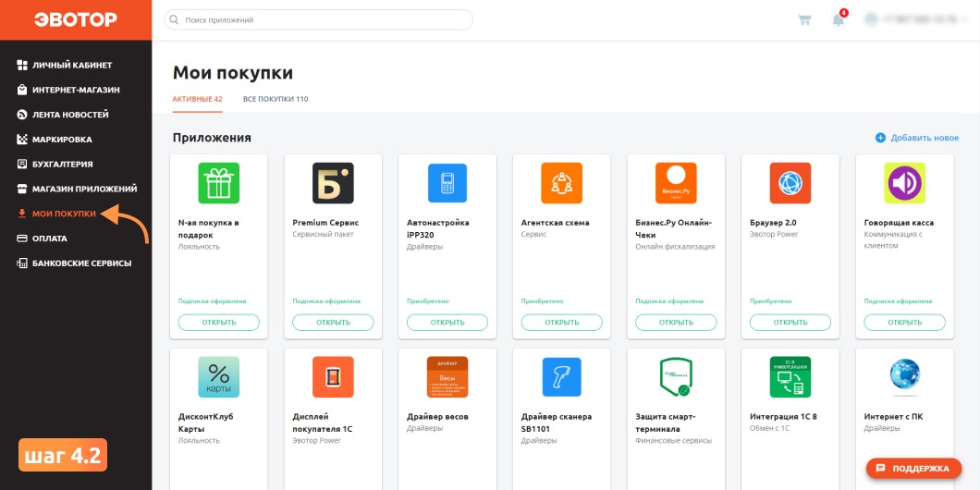Open the Браузер 2.0 app
Image resolution: width=980 pixels, height=490 pixels.
click(x=790, y=323)
